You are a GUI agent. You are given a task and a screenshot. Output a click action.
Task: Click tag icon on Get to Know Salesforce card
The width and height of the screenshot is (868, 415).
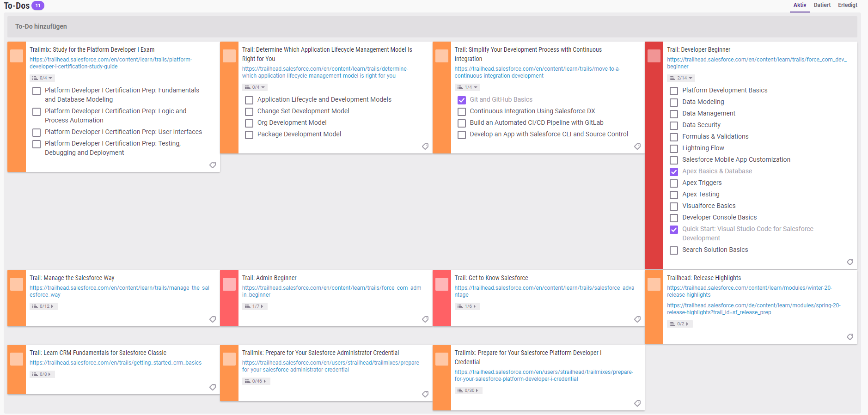(637, 319)
